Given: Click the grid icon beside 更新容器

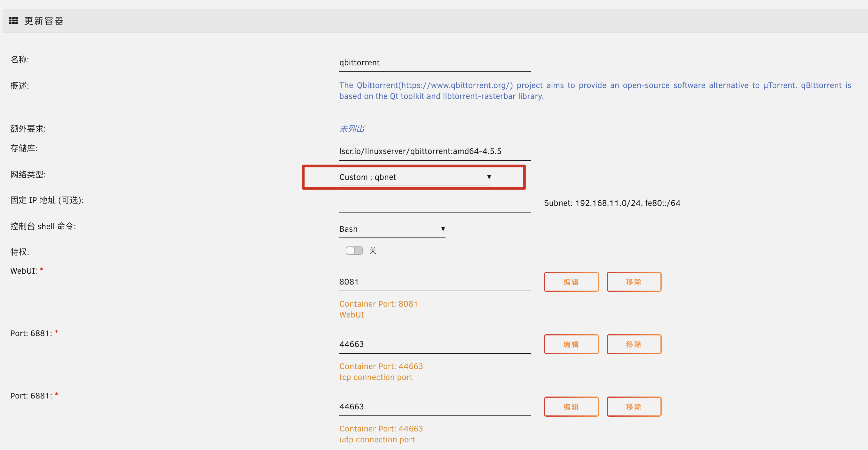Looking at the screenshot, I should (x=13, y=20).
